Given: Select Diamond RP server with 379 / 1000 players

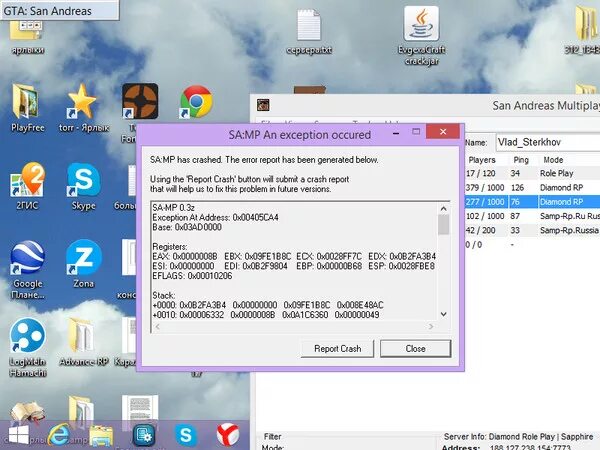Looking at the screenshot, I should point(533,188).
